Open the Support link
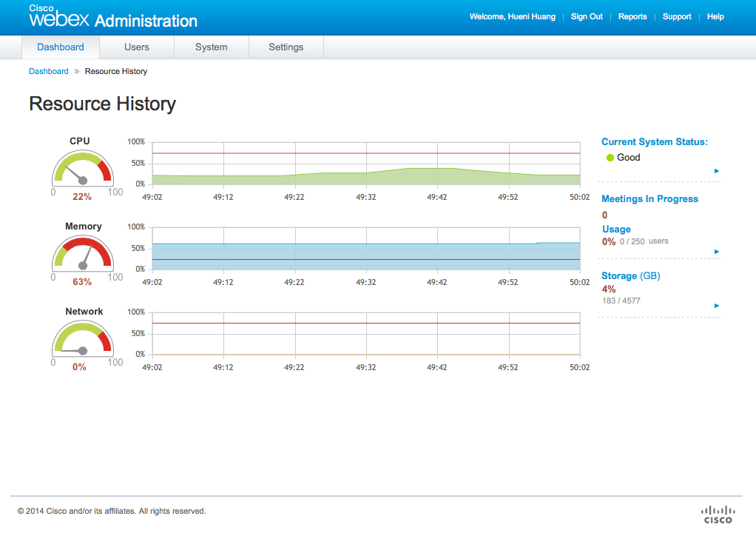The image size is (756, 536). coord(677,16)
